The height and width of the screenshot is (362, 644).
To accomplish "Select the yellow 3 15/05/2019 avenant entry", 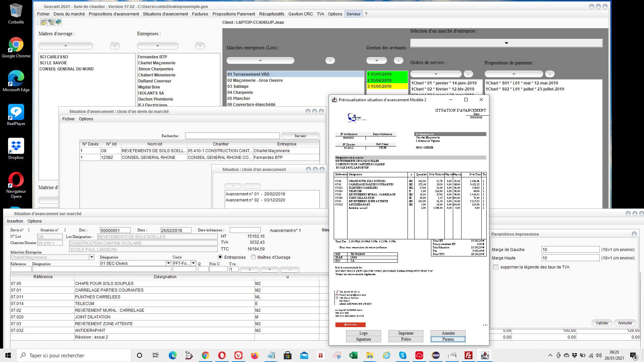I will click(x=387, y=86).
